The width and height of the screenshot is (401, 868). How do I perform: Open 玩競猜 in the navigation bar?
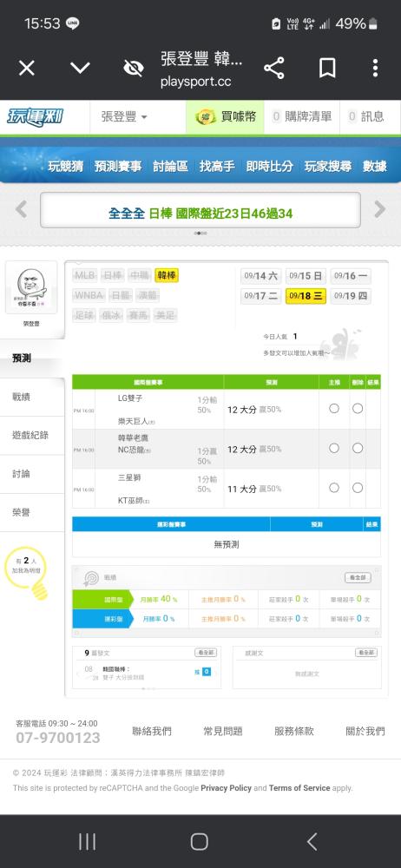click(x=65, y=166)
